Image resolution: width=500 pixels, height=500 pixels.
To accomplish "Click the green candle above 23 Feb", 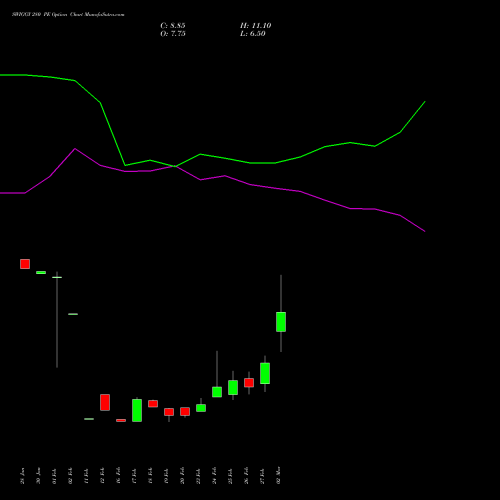I will pyautogui.click(x=201, y=408).
